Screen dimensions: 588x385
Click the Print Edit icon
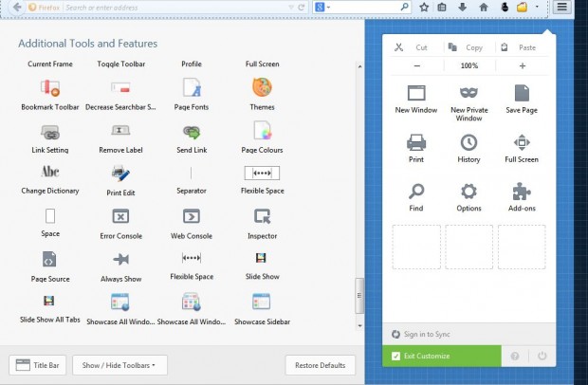[120, 174]
